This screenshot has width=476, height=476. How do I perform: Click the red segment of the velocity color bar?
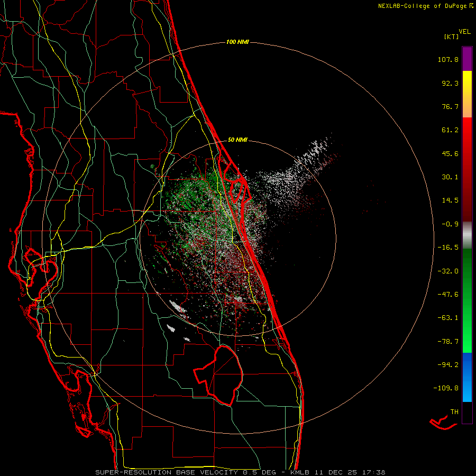point(467,169)
